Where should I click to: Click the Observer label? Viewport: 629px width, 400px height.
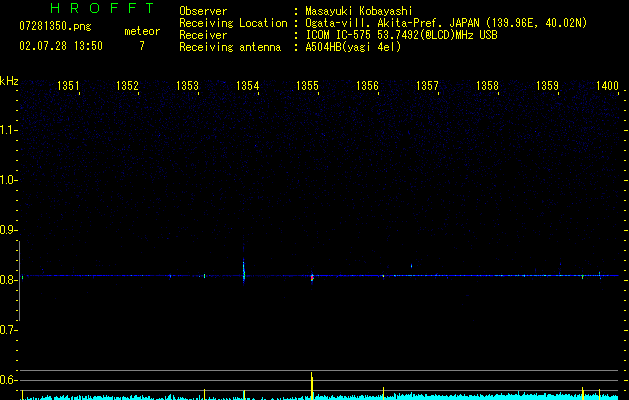click(x=203, y=11)
